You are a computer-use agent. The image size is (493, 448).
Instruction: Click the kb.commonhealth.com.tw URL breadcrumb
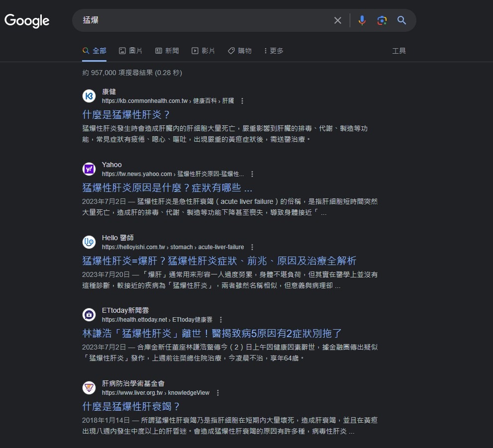168,101
